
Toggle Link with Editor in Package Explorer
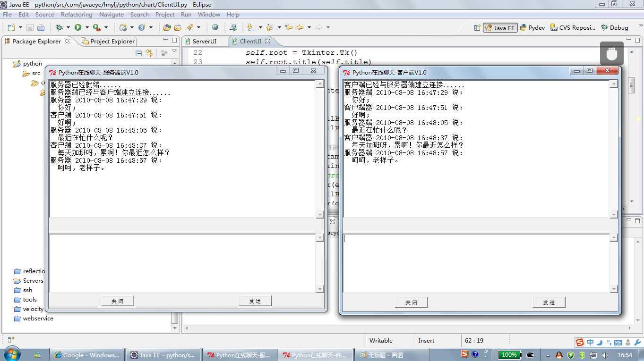click(149, 53)
